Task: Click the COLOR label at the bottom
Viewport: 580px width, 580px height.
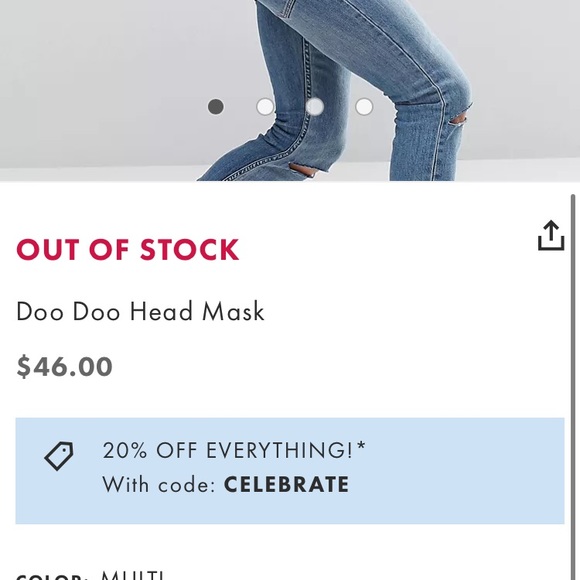Action: point(52,577)
